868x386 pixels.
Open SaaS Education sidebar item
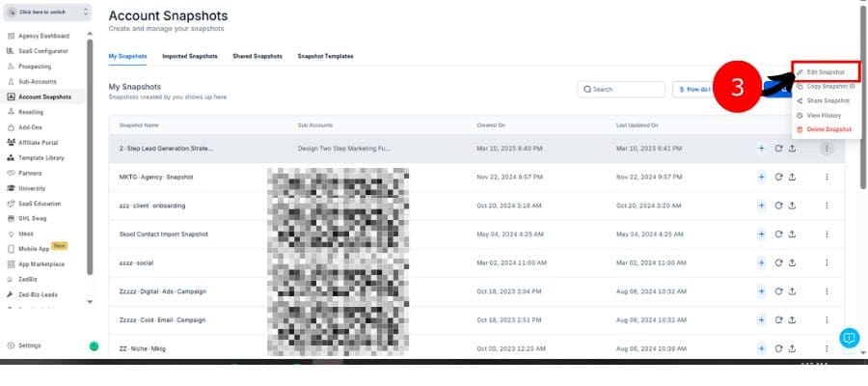pos(40,204)
